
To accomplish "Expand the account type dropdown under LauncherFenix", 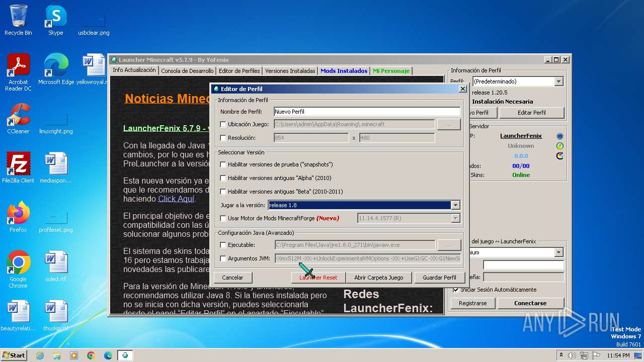I will pyautogui.click(x=558, y=252).
